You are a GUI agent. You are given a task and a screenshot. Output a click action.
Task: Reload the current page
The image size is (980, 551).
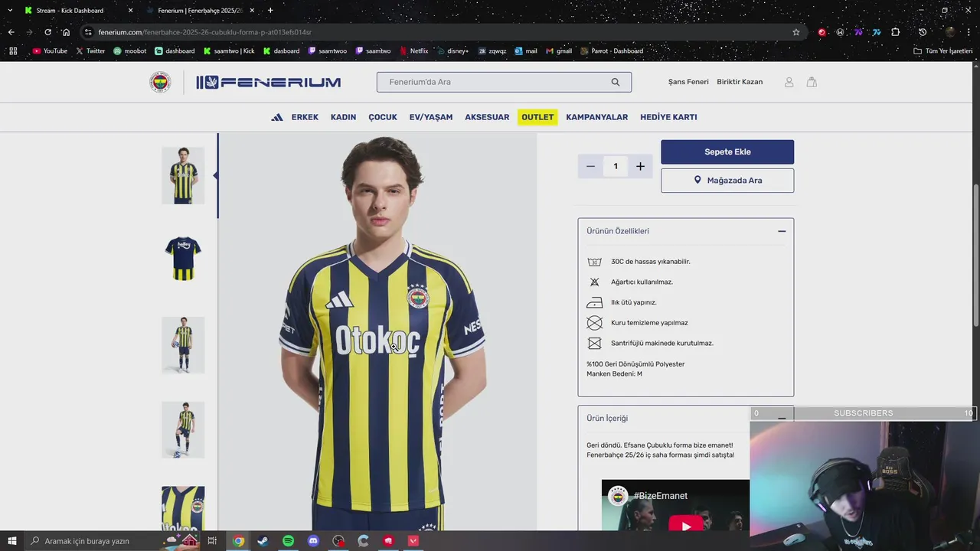[47, 32]
